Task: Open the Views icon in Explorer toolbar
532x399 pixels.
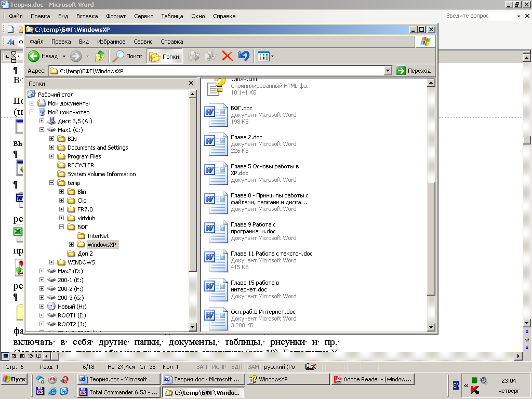Action: (x=263, y=56)
